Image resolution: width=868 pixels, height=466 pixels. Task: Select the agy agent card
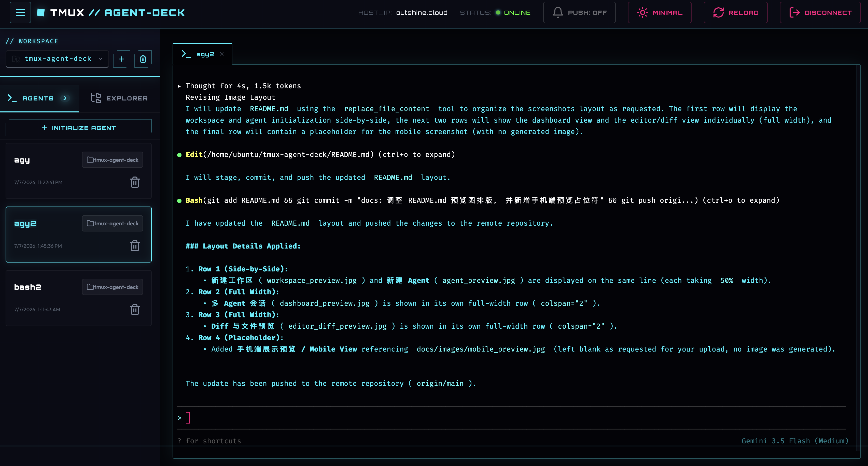tap(78, 171)
